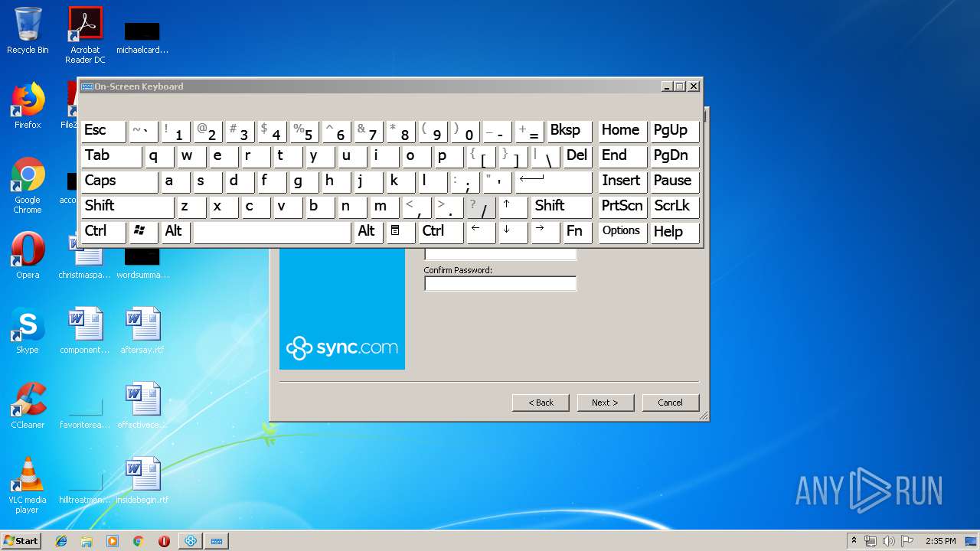Screen dimensions: 980x551
Task: Click the Insert key
Action: [622, 181]
